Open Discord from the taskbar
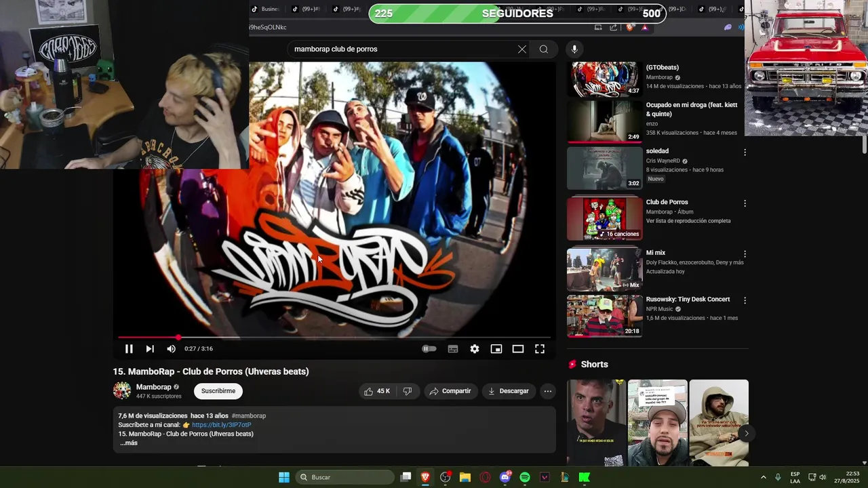The width and height of the screenshot is (868, 488). (505, 477)
